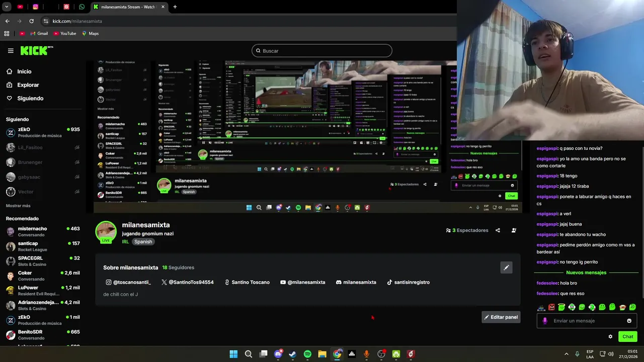
Task: Click the Kick logo
Action: 36,50
